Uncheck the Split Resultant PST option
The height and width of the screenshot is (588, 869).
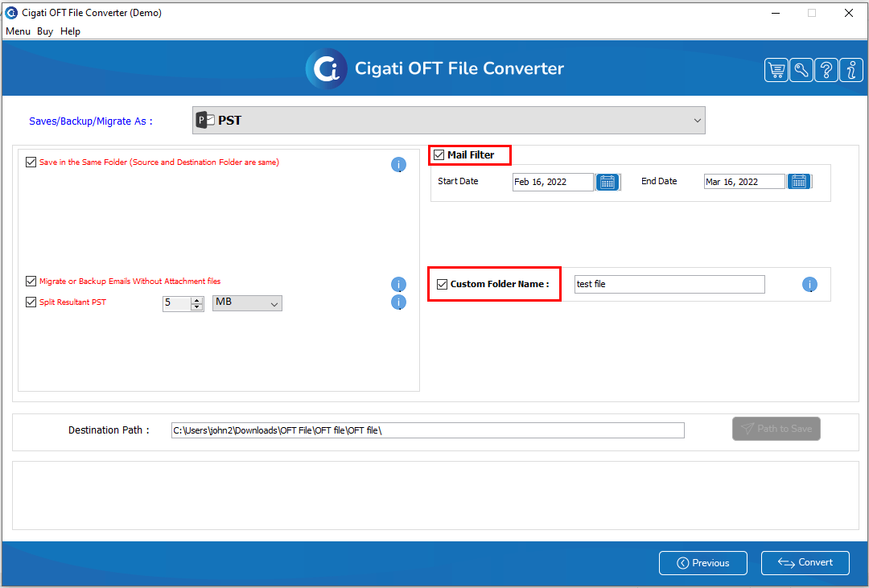[x=31, y=302]
